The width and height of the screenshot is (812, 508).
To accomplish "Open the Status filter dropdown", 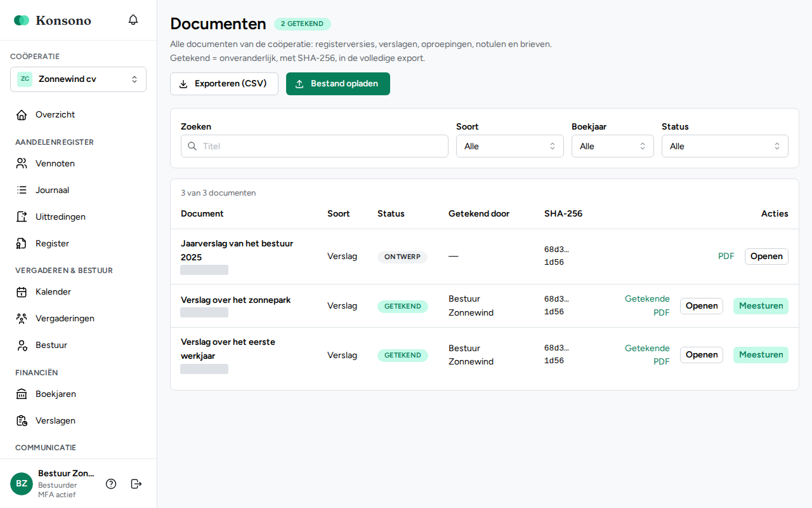I will click(x=725, y=146).
